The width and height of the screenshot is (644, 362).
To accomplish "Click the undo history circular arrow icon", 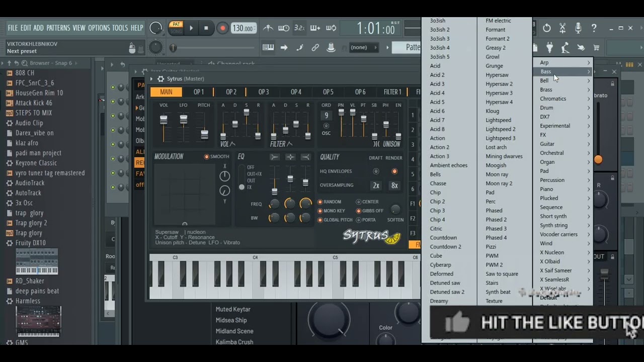I will click(547, 28).
